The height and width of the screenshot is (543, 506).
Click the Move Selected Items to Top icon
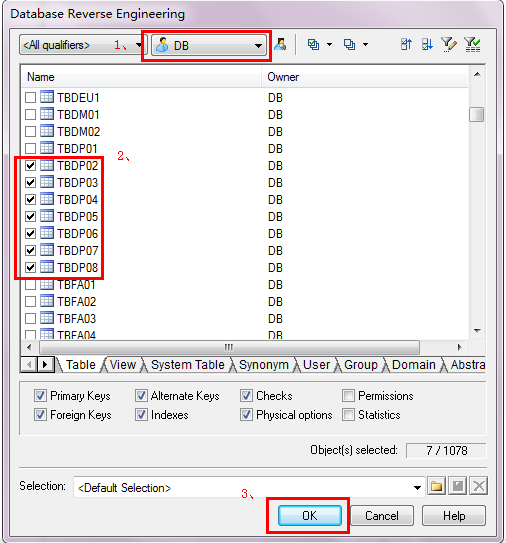pyautogui.click(x=406, y=44)
